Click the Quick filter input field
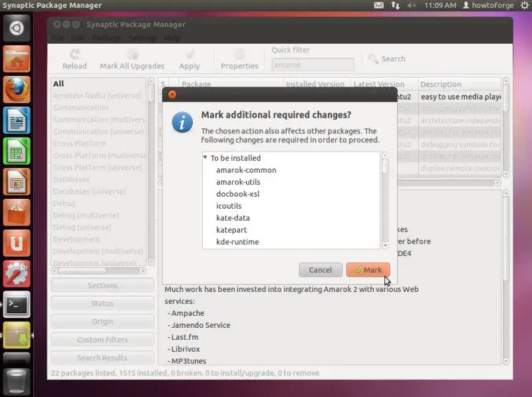532x397 pixels. point(313,65)
